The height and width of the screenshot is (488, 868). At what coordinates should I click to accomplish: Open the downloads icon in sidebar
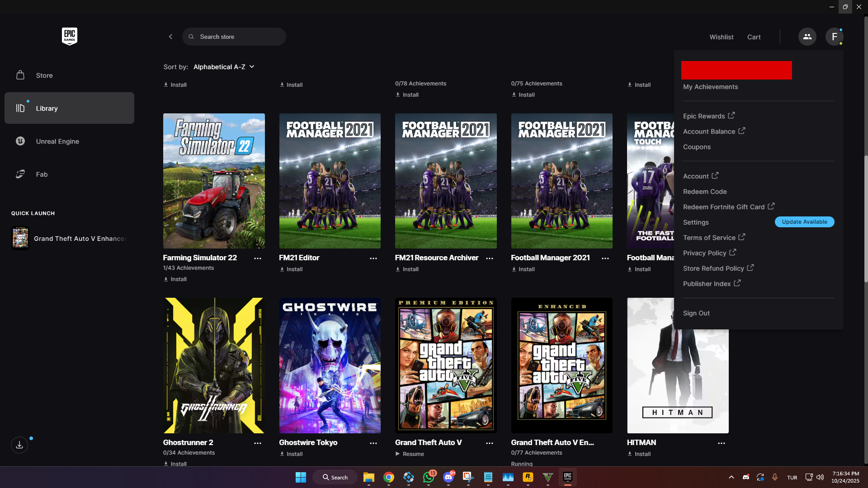point(19,445)
